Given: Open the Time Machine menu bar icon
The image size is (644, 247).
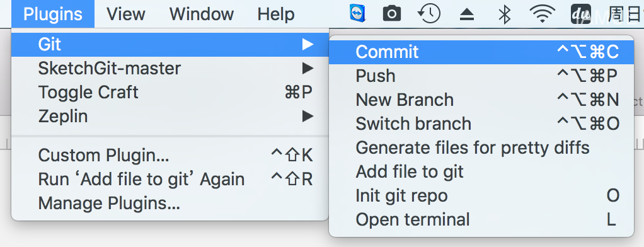Looking at the screenshot, I should click(x=429, y=14).
